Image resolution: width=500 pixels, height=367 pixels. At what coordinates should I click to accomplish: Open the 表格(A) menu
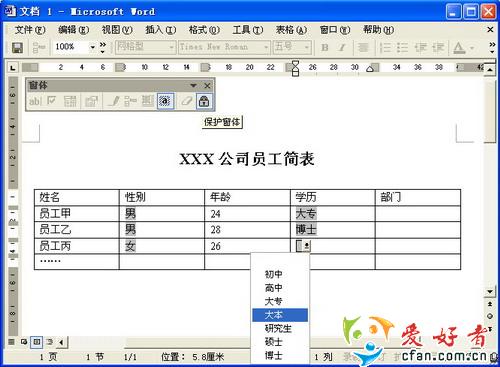point(291,30)
